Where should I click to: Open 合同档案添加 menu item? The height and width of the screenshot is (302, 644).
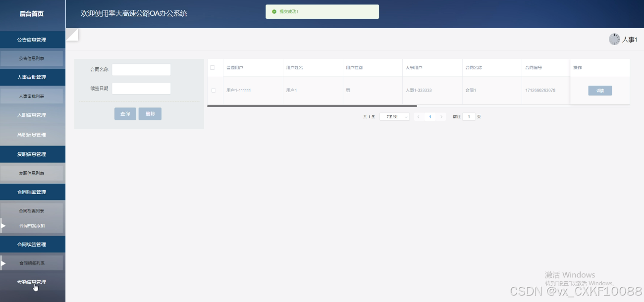[x=32, y=226]
